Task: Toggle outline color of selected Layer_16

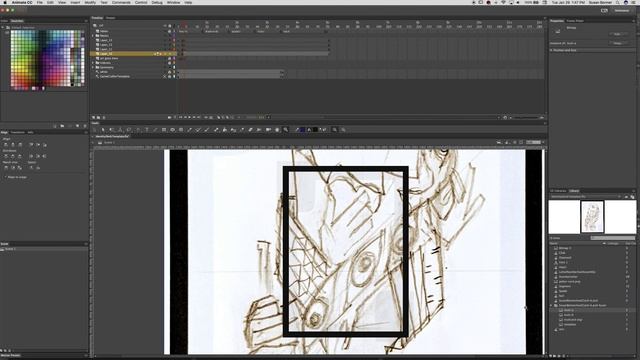Action: click(174, 53)
